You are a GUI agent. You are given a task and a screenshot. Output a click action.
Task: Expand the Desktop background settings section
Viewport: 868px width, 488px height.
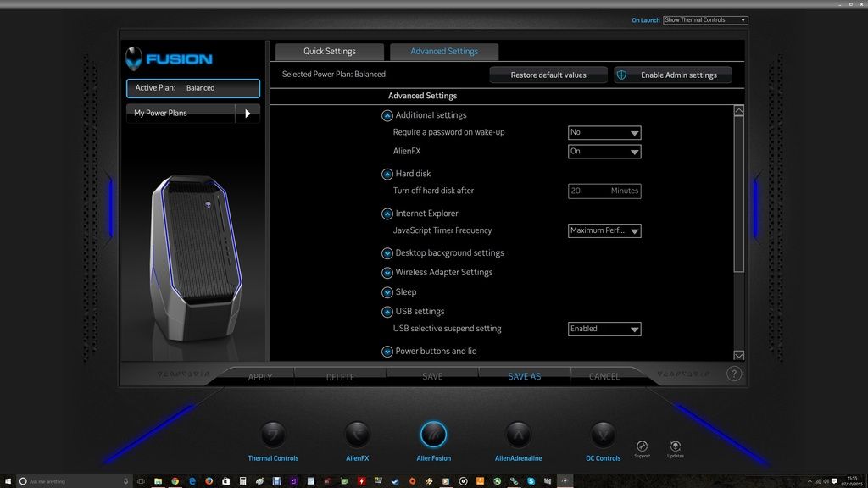point(387,253)
